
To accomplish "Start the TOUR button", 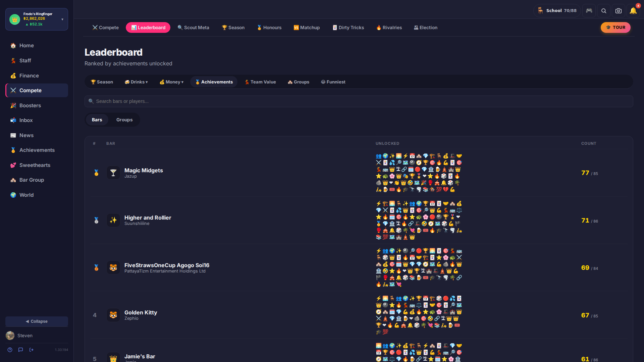I will [615, 27].
